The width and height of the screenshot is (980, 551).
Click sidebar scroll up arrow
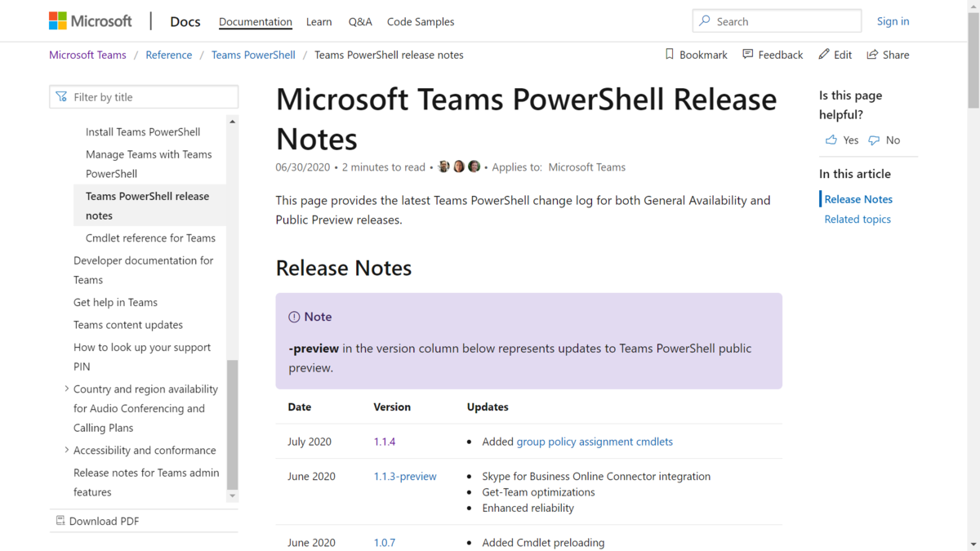232,122
